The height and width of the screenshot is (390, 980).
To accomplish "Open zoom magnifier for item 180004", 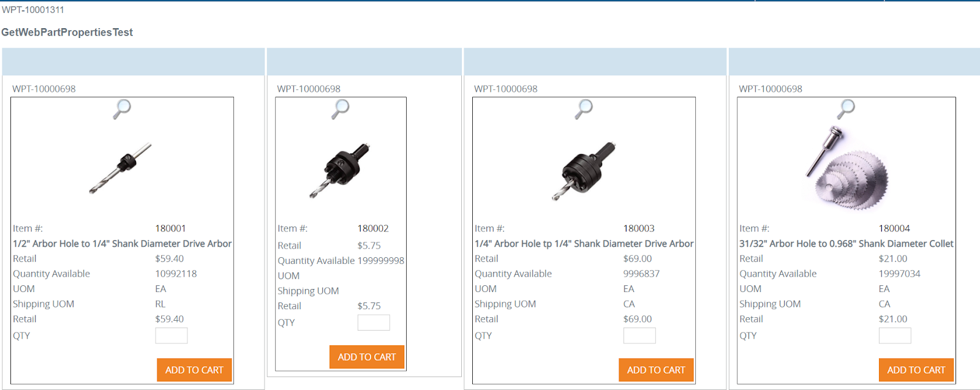I will [846, 109].
